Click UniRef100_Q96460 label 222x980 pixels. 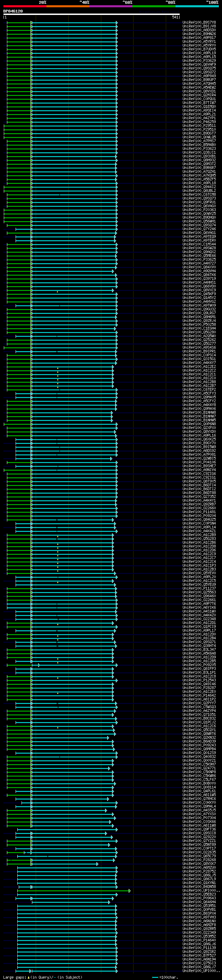(x=199, y=596)
